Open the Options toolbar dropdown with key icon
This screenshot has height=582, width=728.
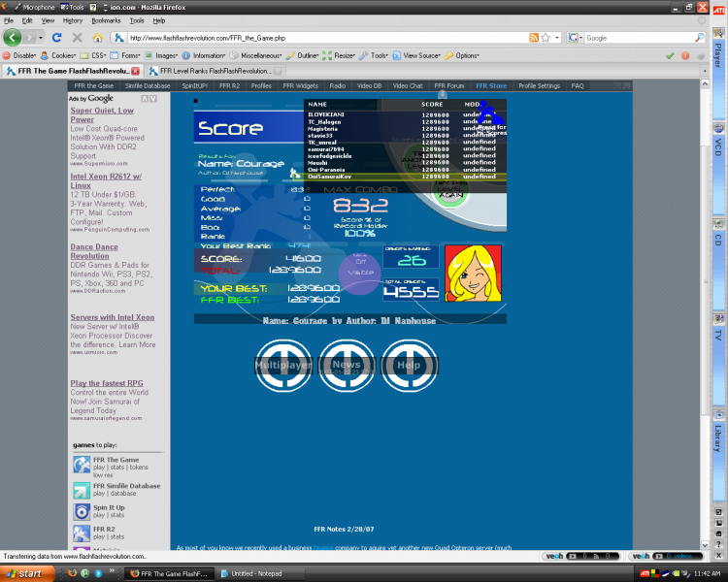pos(461,55)
